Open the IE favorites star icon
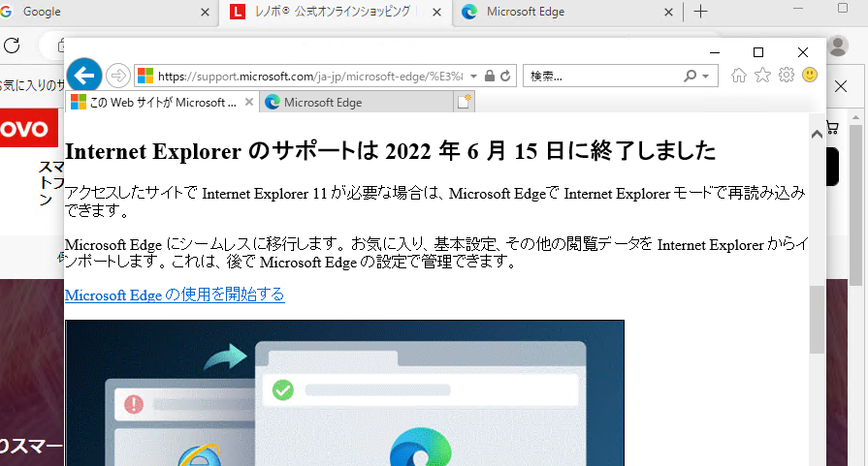 click(x=763, y=76)
